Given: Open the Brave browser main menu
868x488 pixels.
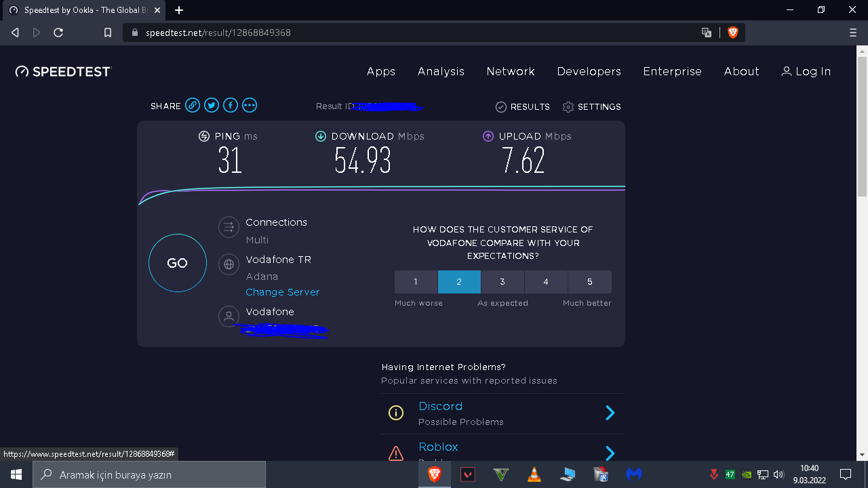Looking at the screenshot, I should pos(853,33).
